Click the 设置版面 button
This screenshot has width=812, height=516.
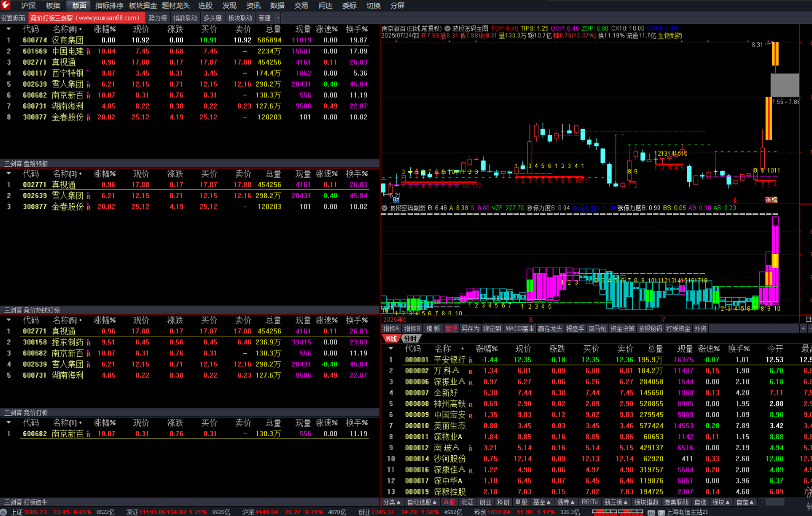[x=14, y=18]
